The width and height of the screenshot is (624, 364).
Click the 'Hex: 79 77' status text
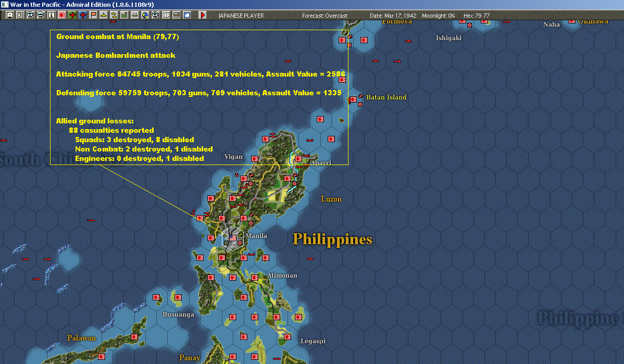coord(477,16)
